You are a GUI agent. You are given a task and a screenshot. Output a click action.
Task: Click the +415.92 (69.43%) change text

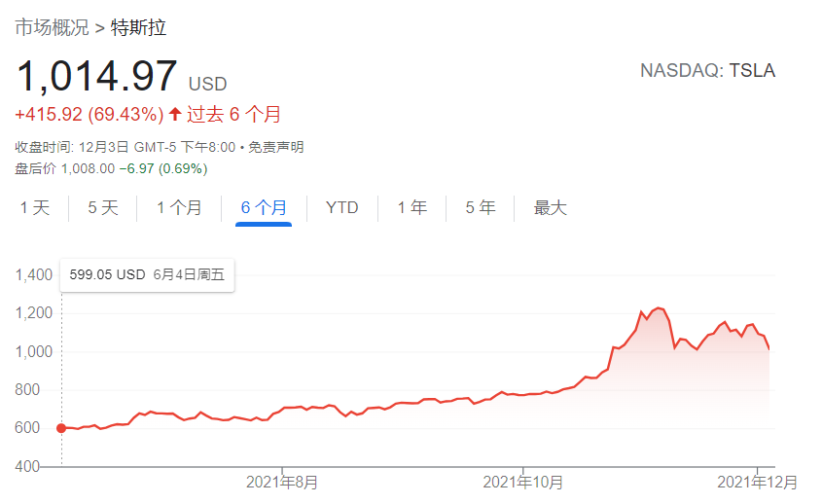89,115
